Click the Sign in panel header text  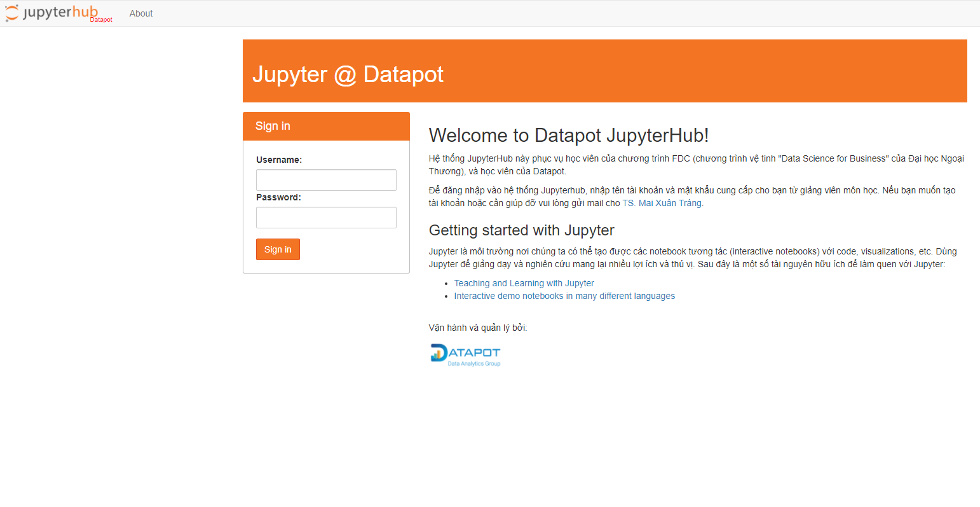click(x=273, y=126)
